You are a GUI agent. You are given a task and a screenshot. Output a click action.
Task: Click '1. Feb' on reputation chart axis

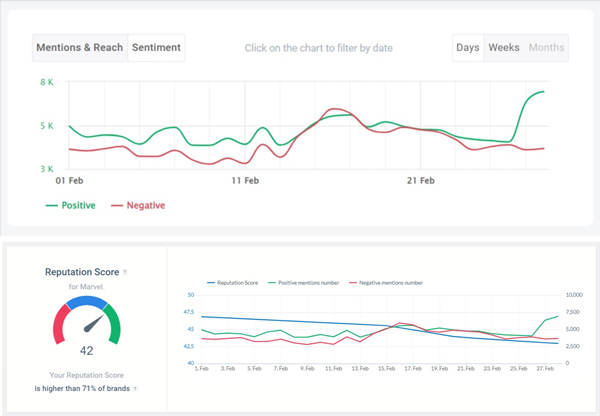(x=202, y=369)
